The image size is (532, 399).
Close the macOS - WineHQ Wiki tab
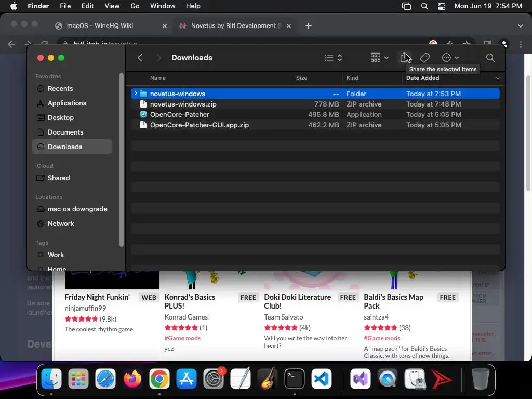click(x=165, y=26)
